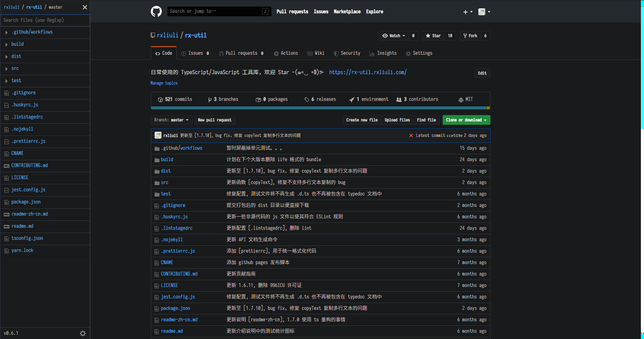Click the Security shield icon
644x339 pixels.
(336, 53)
